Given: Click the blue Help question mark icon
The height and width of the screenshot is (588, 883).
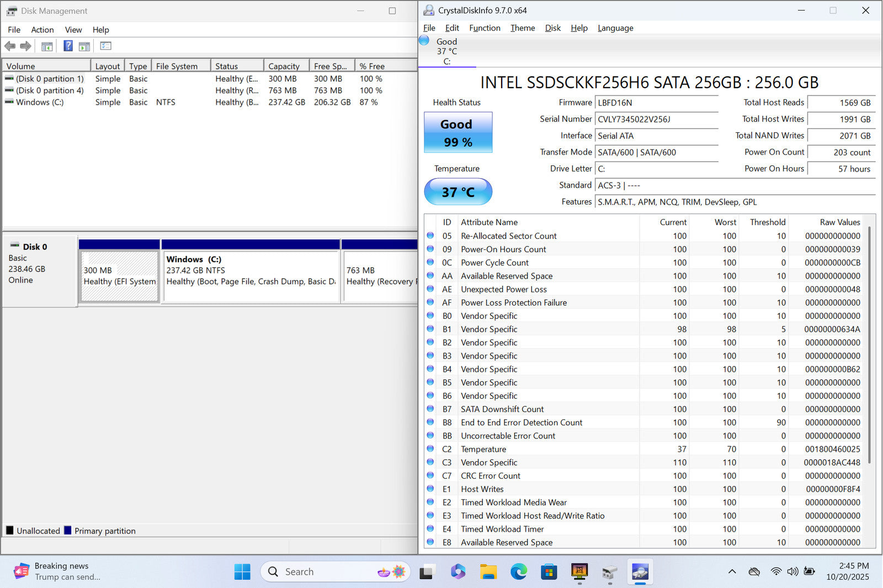Looking at the screenshot, I should (68, 46).
